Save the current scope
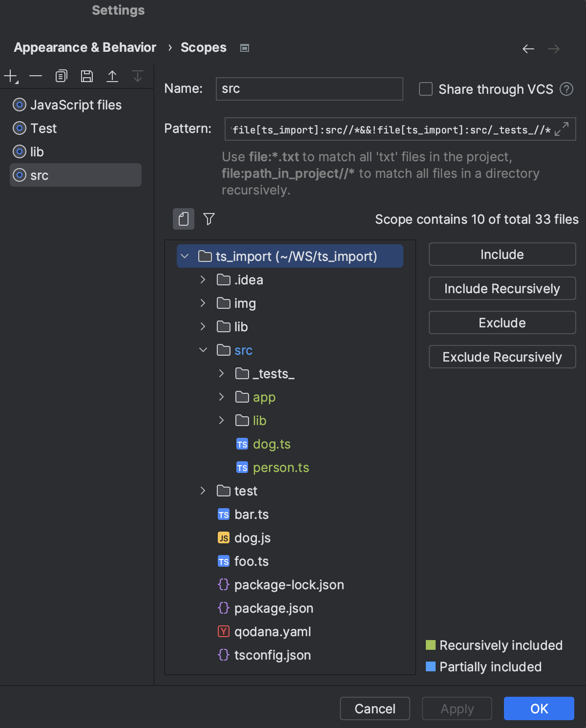586x728 pixels. 86,76
